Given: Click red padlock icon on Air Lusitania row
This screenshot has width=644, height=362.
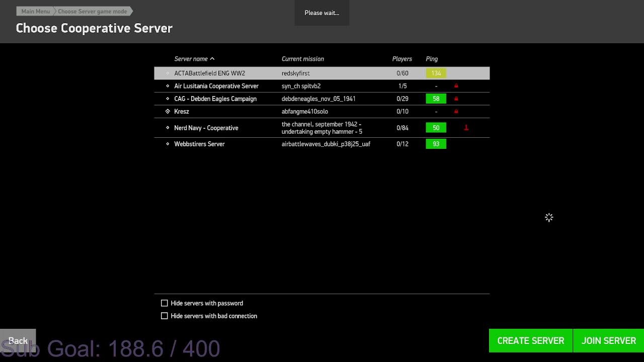Looking at the screenshot, I should tap(456, 86).
